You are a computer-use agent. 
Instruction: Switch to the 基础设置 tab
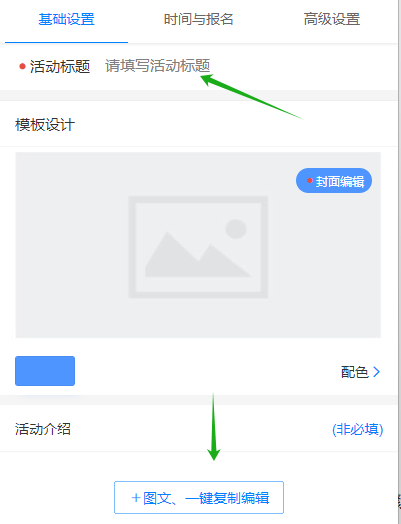pyautogui.click(x=66, y=19)
